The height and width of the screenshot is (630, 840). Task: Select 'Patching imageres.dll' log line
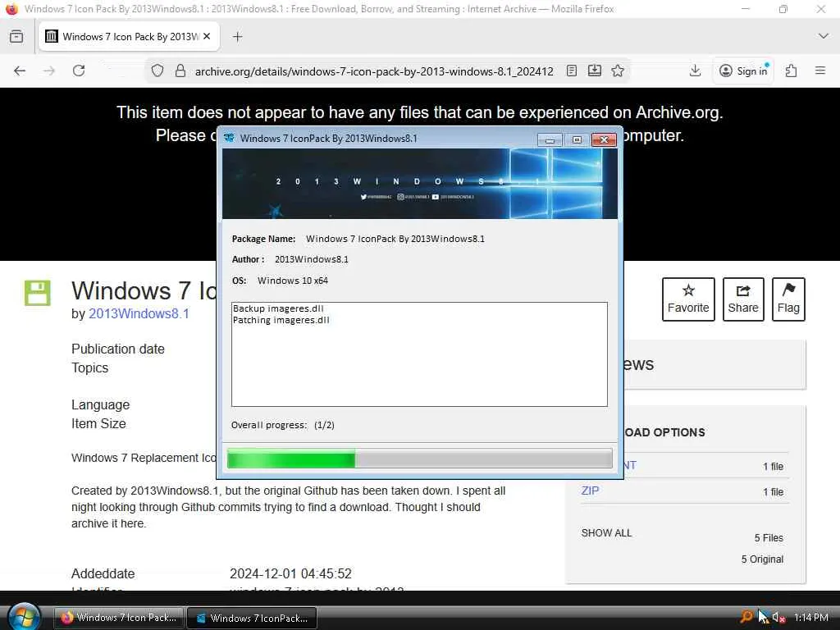[x=281, y=321]
